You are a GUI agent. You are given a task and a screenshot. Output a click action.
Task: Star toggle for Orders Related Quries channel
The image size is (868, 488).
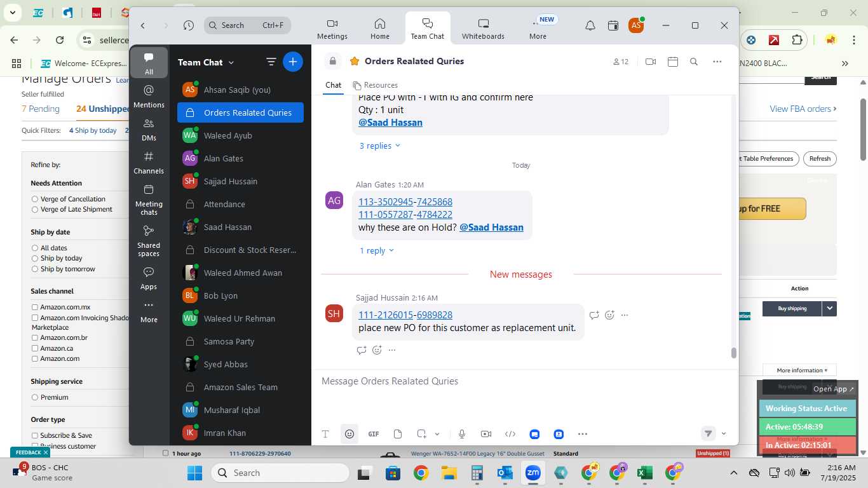pyautogui.click(x=355, y=62)
